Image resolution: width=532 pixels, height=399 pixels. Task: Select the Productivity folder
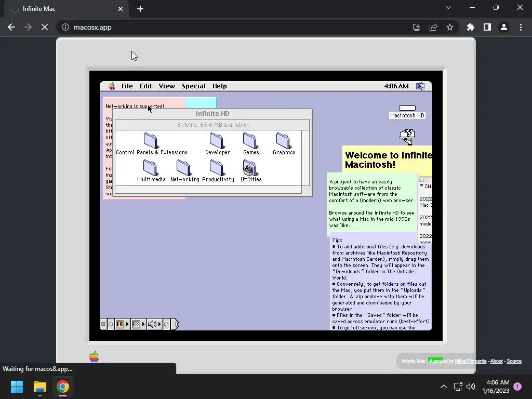(x=218, y=171)
